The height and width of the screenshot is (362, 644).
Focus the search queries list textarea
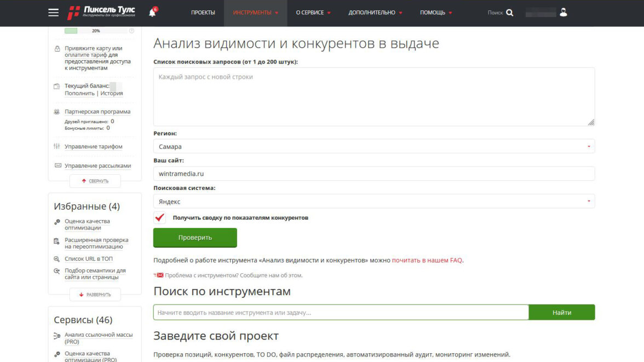point(373,97)
